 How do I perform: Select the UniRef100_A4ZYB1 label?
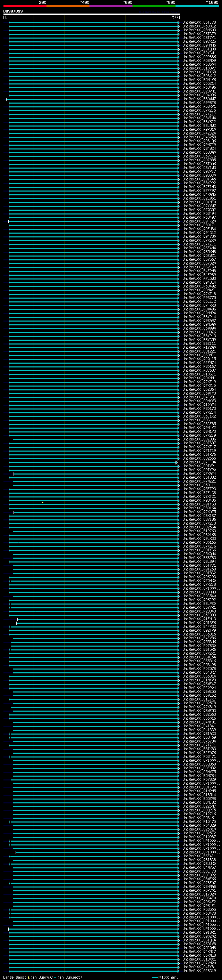(199, 967)
